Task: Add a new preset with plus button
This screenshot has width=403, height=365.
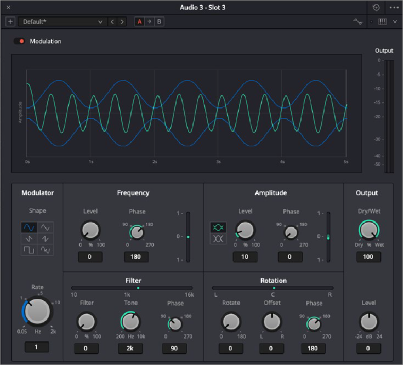Action: [x=10, y=22]
